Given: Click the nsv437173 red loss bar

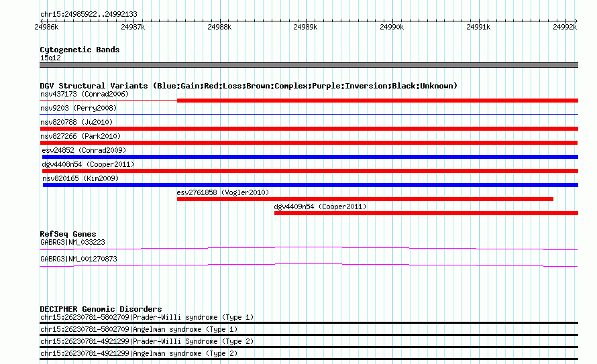Looking at the screenshot, I should 377,101.
